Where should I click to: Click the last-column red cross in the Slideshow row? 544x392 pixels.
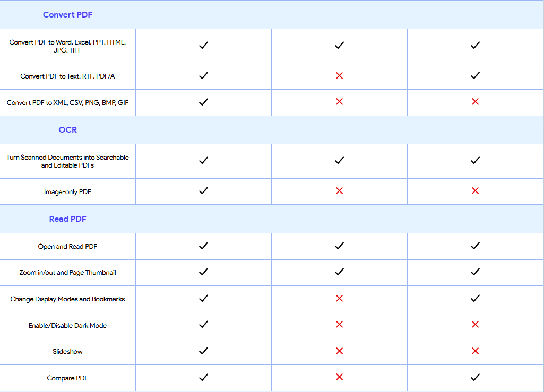pyautogui.click(x=476, y=351)
